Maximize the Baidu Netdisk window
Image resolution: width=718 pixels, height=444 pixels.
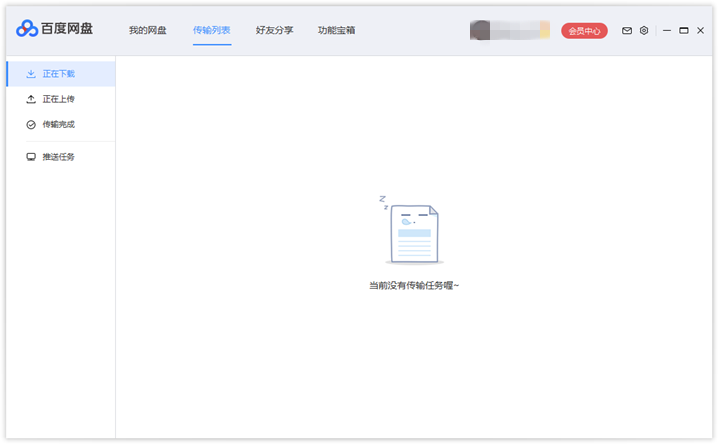[684, 31]
